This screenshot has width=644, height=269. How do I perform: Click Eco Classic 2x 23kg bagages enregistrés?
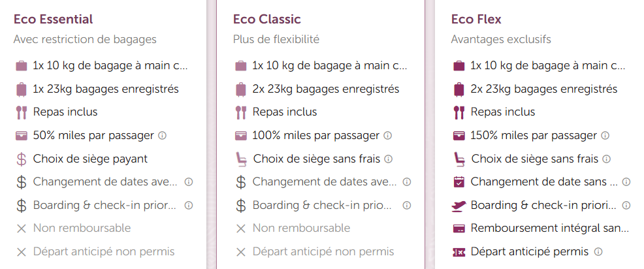pyautogui.click(x=325, y=89)
